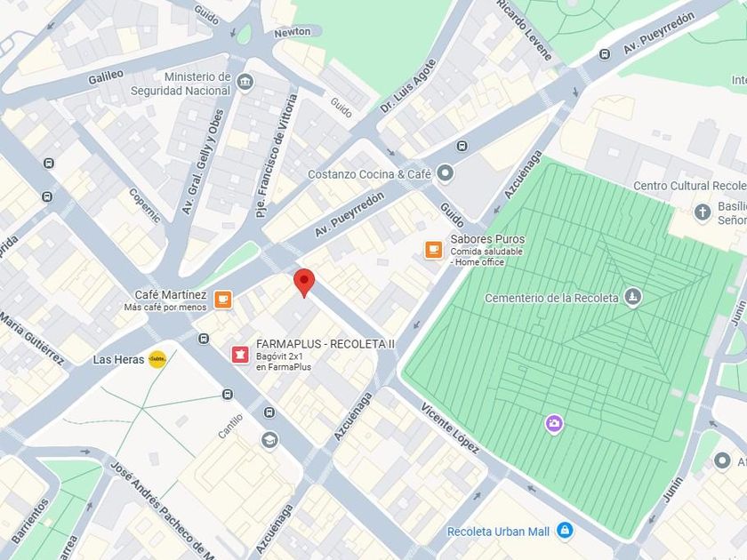Viewport: 747px width, 560px height.
Task: Click Cementerio de la Recoleta monument icon
Action: pyautogui.click(x=632, y=297)
